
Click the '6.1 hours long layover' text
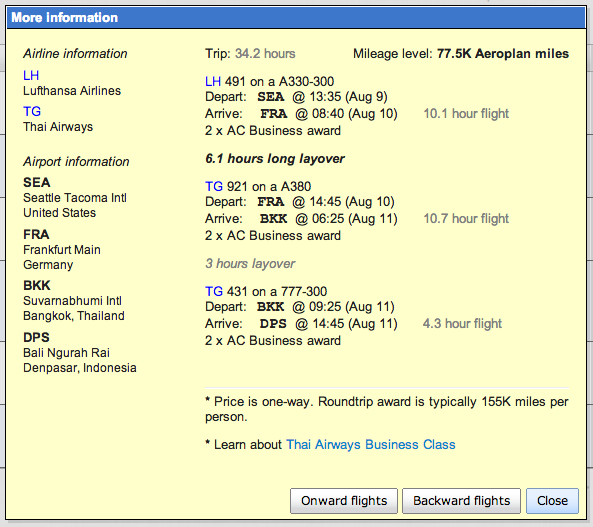pos(275,159)
